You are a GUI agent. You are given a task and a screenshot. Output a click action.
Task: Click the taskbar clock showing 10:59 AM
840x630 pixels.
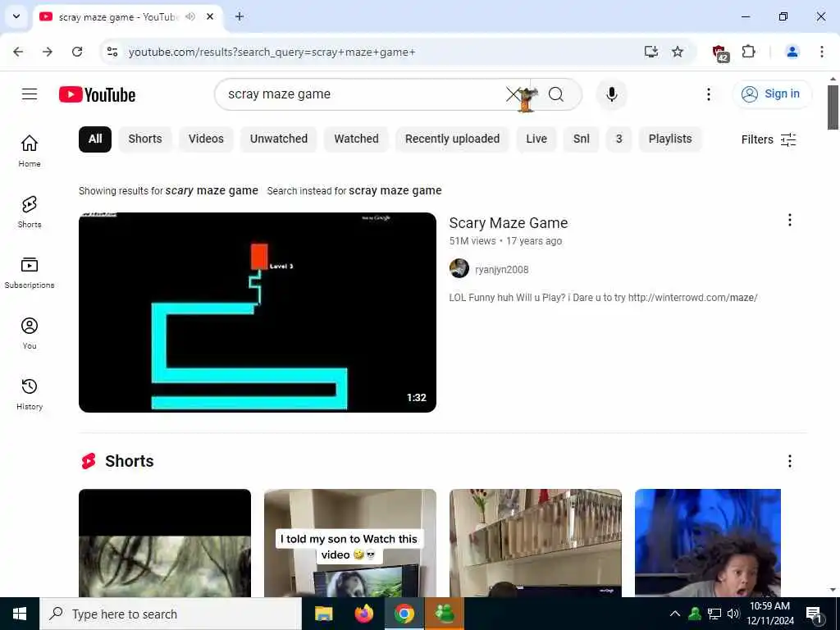tap(769, 614)
